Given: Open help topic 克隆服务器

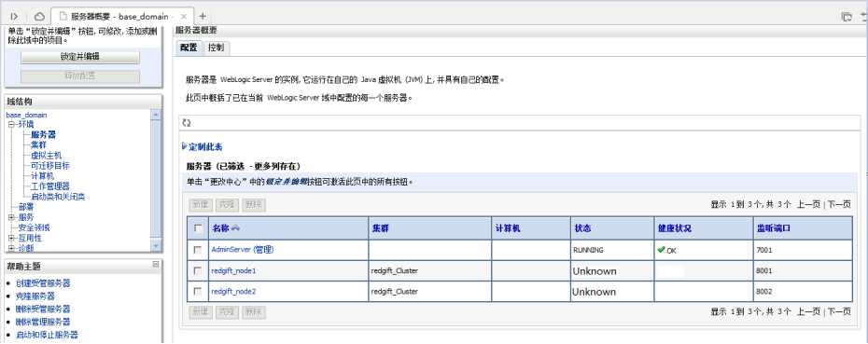Looking at the screenshot, I should pos(35,296).
